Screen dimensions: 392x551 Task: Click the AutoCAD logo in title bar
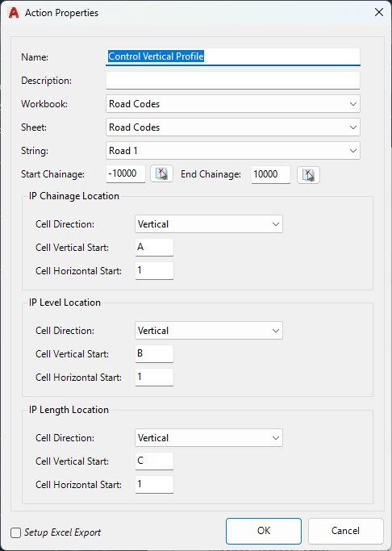[x=14, y=13]
